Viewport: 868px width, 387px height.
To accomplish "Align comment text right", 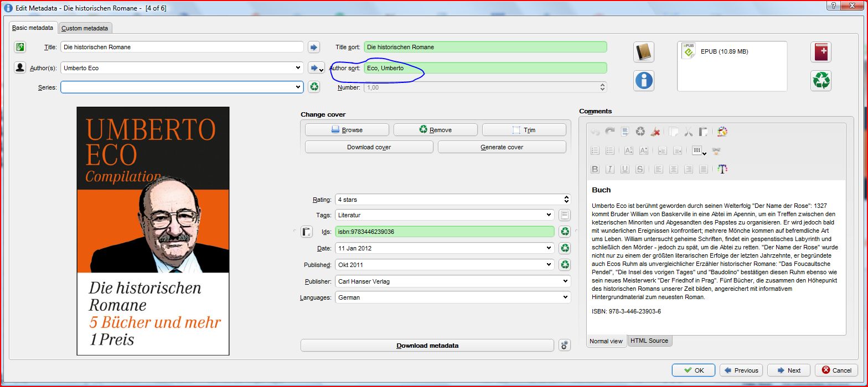I will coord(689,169).
